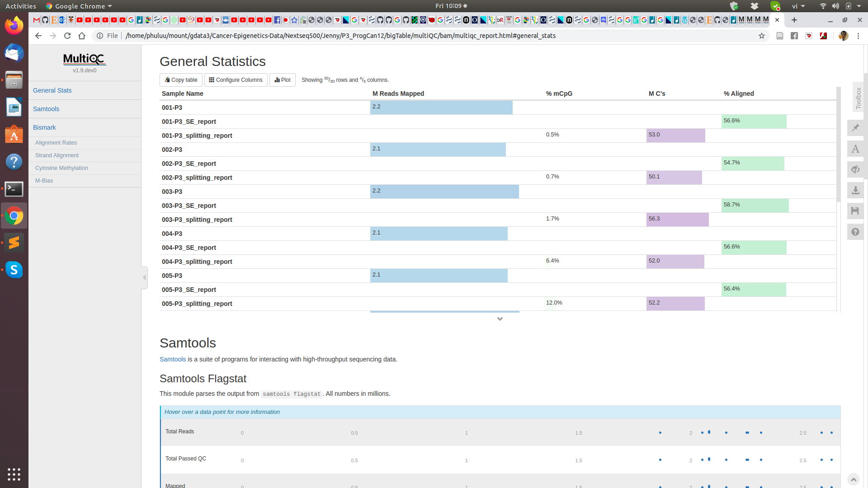Open the rename samples tool (A icon)
The width and height of the screenshot is (868, 488).
click(x=855, y=149)
